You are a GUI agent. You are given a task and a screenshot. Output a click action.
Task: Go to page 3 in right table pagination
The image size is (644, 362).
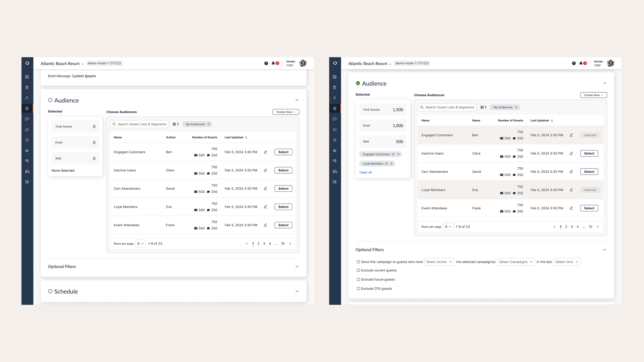coord(572,227)
